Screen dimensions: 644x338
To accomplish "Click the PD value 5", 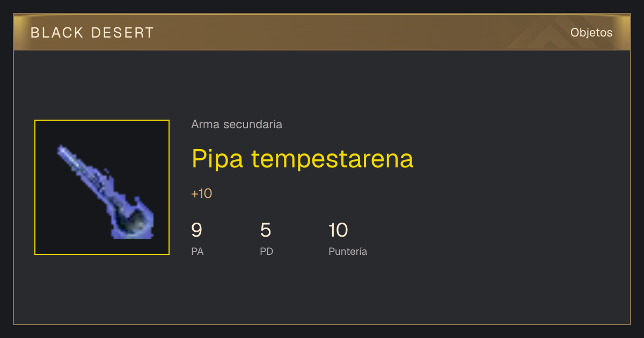I will [266, 230].
